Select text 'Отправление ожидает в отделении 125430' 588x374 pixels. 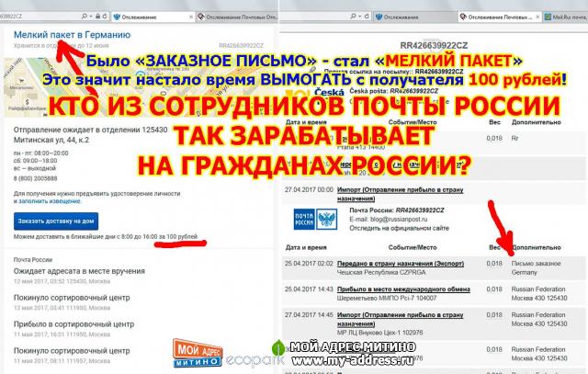90,130
